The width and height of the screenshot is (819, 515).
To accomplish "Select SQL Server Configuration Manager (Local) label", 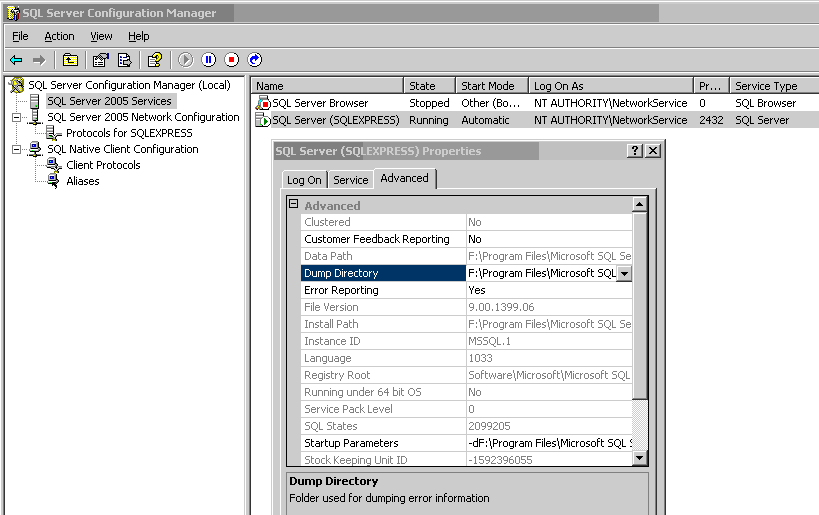I will coord(129,85).
